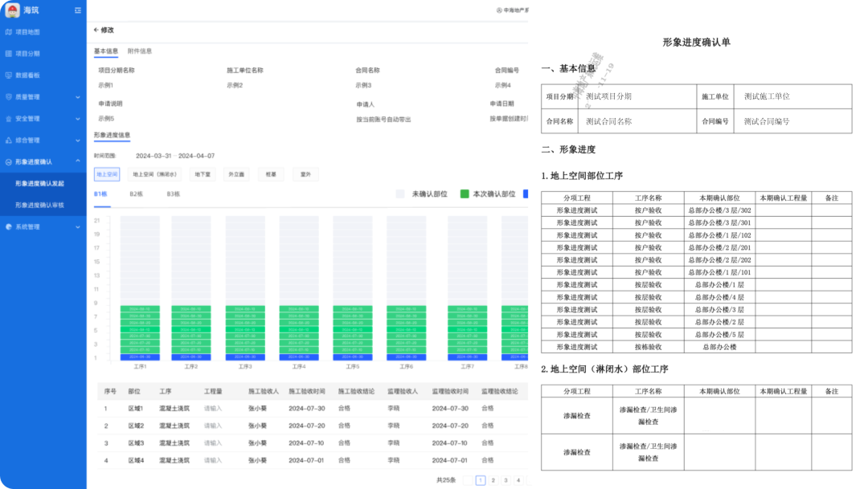Enable the 桩基 filter
Screen dimensions: 868x489
(x=269, y=174)
